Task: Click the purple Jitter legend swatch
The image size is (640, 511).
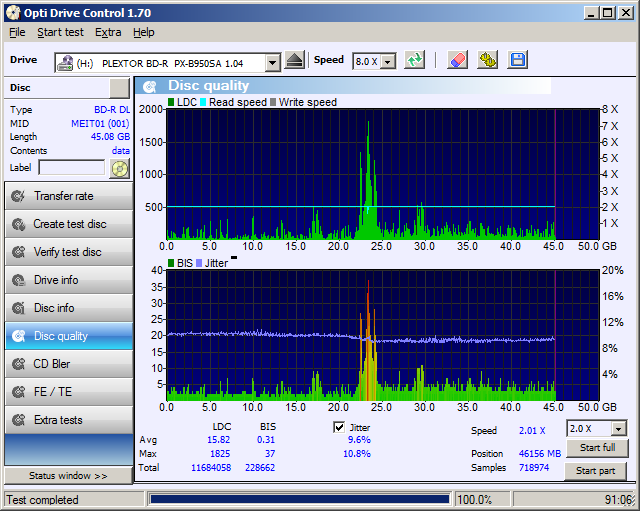Action: (x=199, y=263)
